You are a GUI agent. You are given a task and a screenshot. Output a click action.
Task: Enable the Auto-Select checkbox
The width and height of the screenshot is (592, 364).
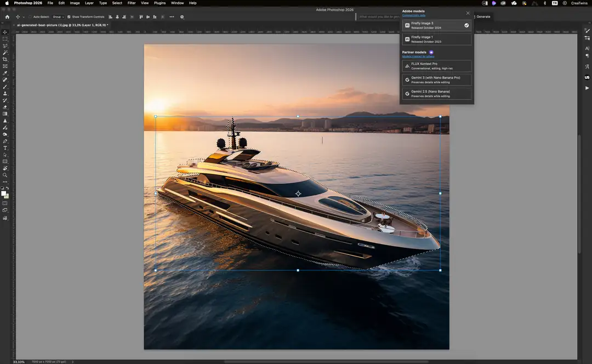coord(30,17)
